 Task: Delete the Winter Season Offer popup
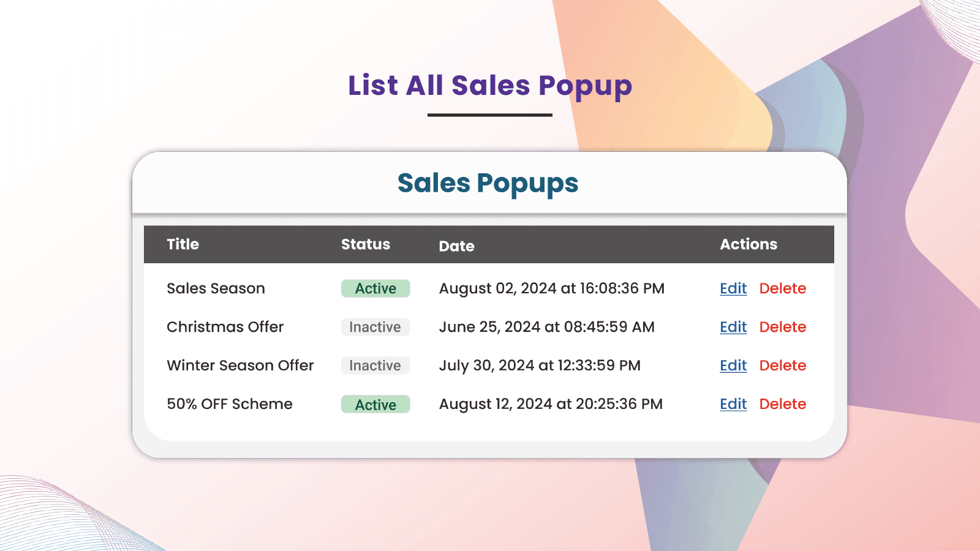(x=782, y=365)
